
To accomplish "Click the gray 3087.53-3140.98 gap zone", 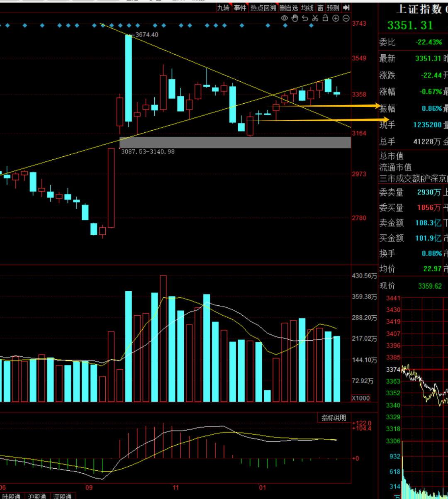I will 235,142.
